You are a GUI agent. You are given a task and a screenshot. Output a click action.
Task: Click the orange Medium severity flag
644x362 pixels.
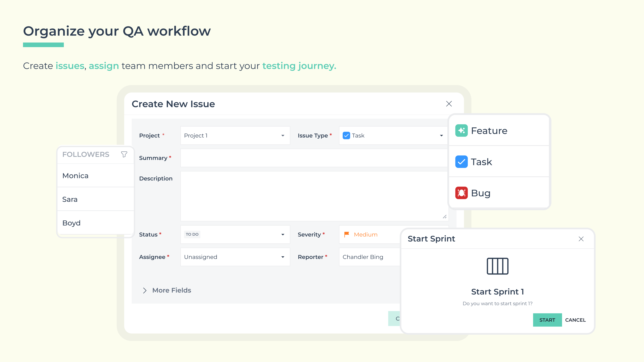(x=346, y=234)
